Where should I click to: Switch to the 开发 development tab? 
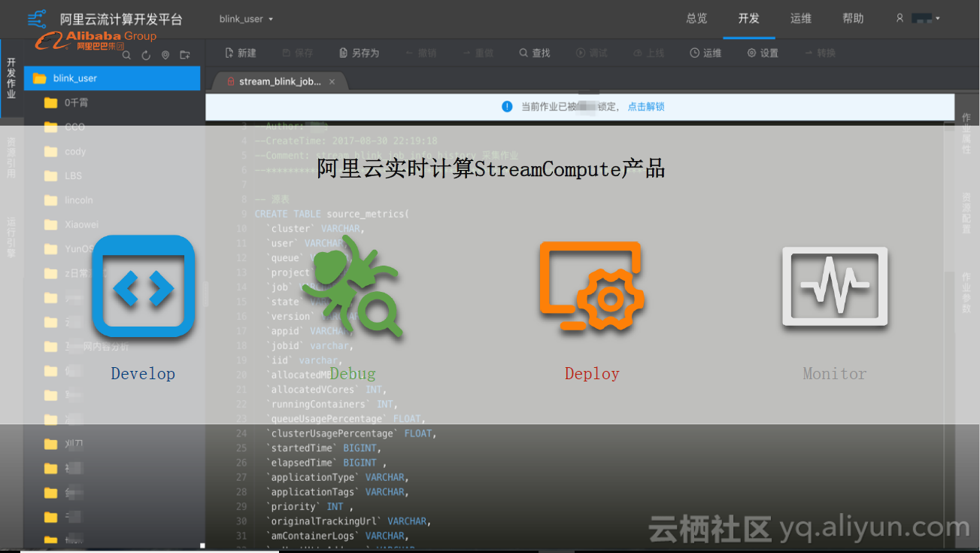[x=749, y=19]
